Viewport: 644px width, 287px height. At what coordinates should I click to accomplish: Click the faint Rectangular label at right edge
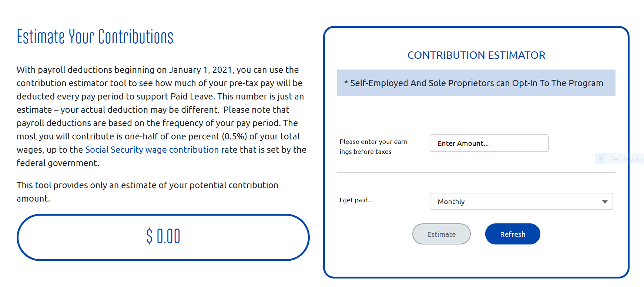coord(626,159)
